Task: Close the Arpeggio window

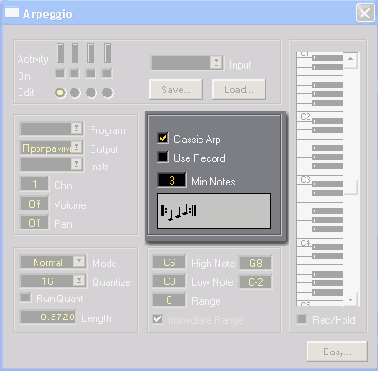Action: point(365,13)
